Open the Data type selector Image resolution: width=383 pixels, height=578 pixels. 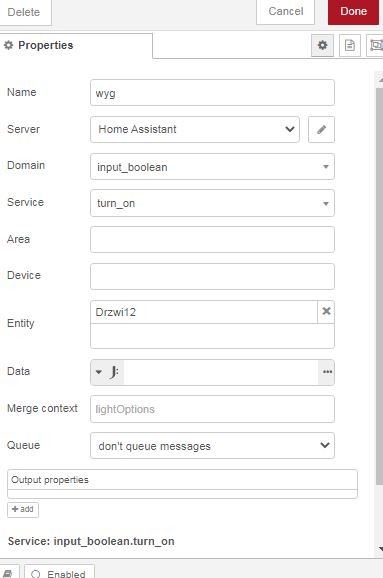click(107, 372)
